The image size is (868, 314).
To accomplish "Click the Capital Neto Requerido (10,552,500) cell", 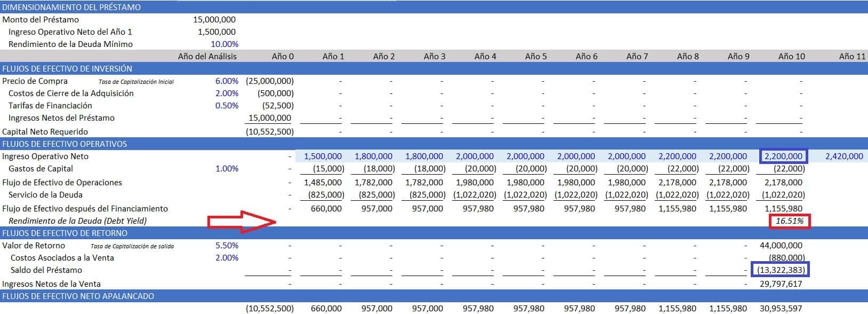I will 270,132.
